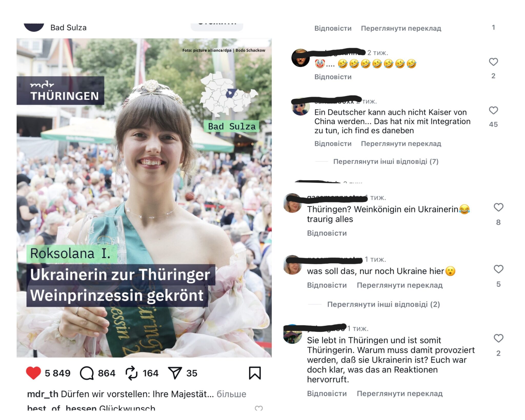Like the best_of_hessen comment under the post
Screen dimensions: 525x420
(x=259, y=408)
